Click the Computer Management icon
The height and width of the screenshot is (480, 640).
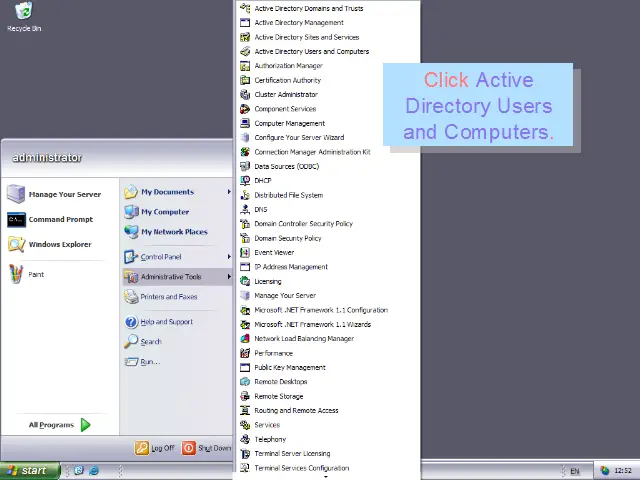click(245, 123)
